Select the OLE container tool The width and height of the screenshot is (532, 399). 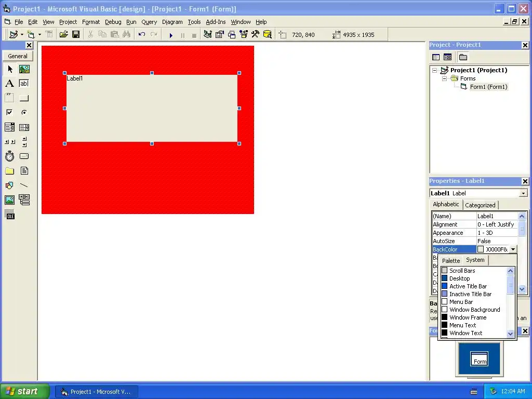(10, 215)
